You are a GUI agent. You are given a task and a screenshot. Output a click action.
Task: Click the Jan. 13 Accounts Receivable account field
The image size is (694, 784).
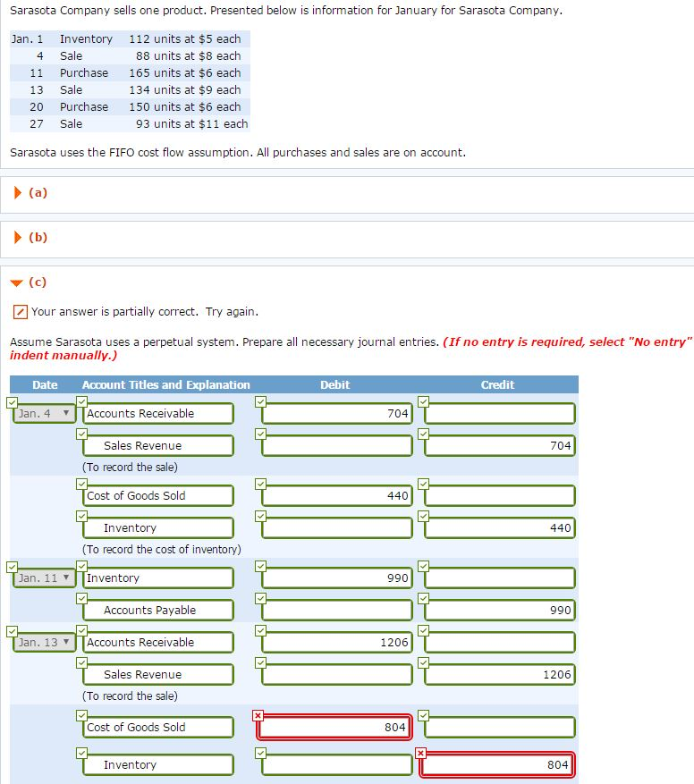158,642
